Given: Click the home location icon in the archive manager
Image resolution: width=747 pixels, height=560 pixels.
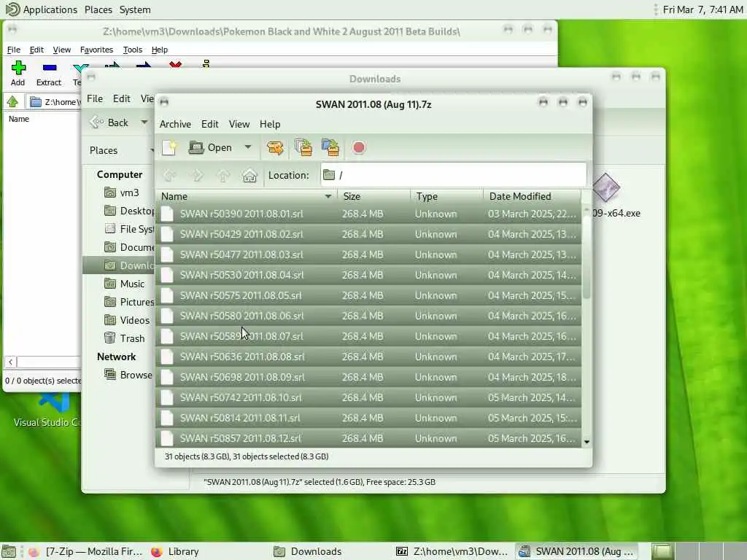Looking at the screenshot, I should click(x=249, y=175).
